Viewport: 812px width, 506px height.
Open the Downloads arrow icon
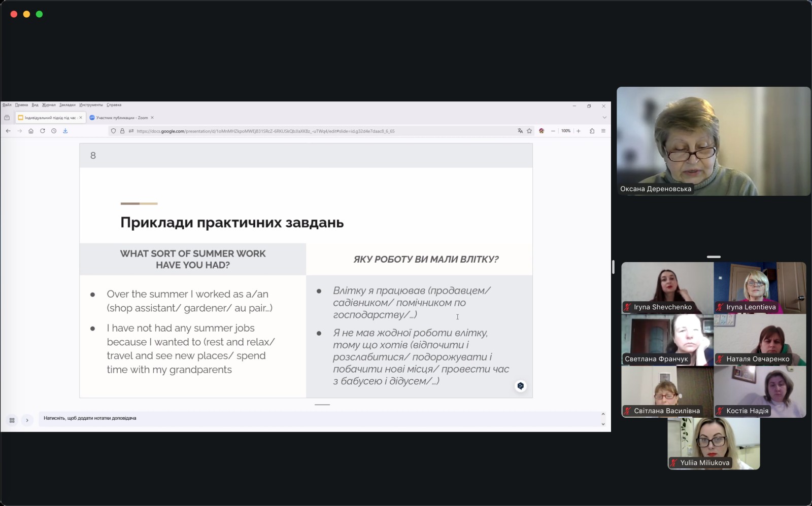coord(65,131)
